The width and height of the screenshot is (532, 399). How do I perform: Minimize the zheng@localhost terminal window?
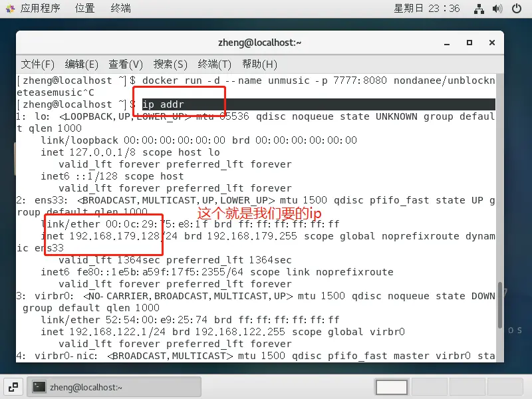(447, 43)
